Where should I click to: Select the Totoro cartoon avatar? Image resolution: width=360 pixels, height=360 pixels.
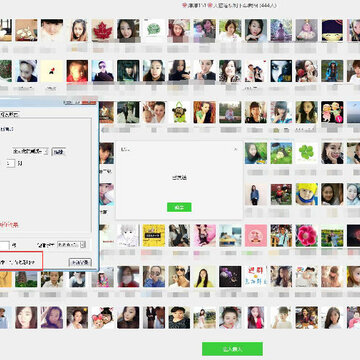[281, 153]
